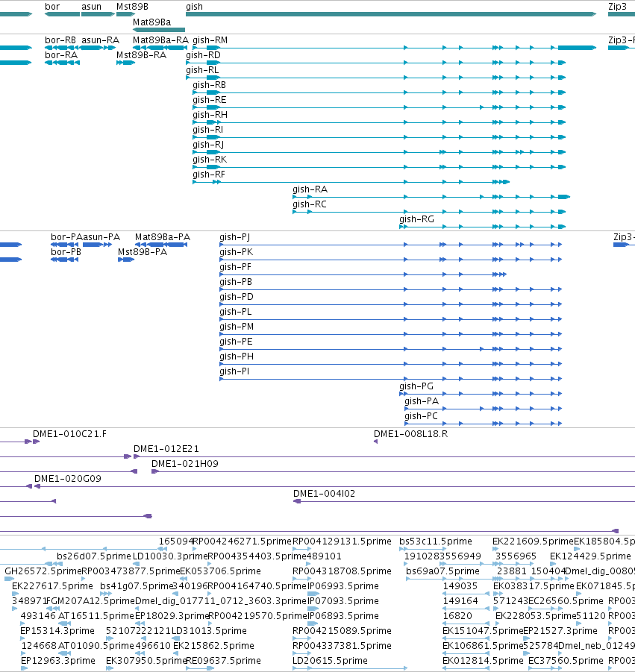Viewport: 635px width, 672px height.
Task: Click the bor-PB protein label
Action: (66, 252)
